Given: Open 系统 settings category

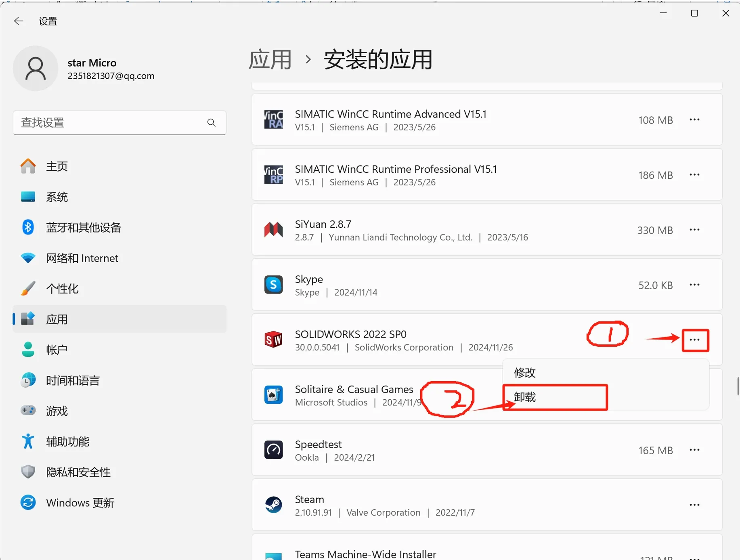Looking at the screenshot, I should (x=119, y=197).
